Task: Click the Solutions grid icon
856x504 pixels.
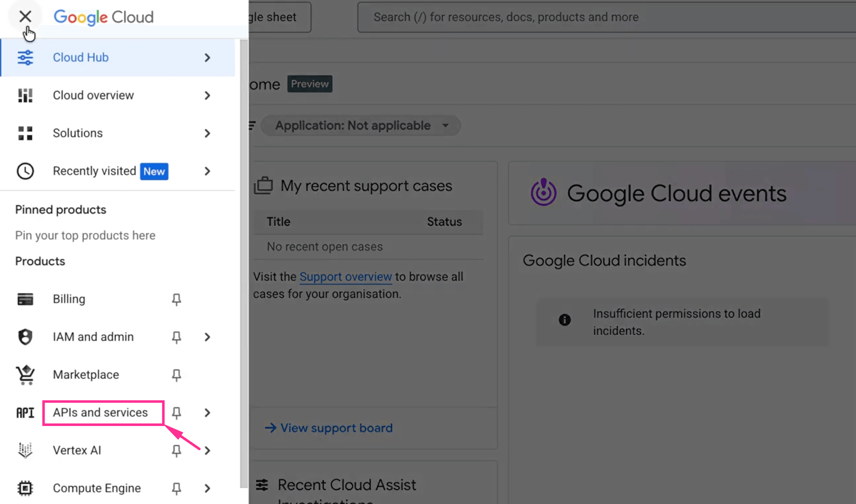Action: [x=25, y=133]
